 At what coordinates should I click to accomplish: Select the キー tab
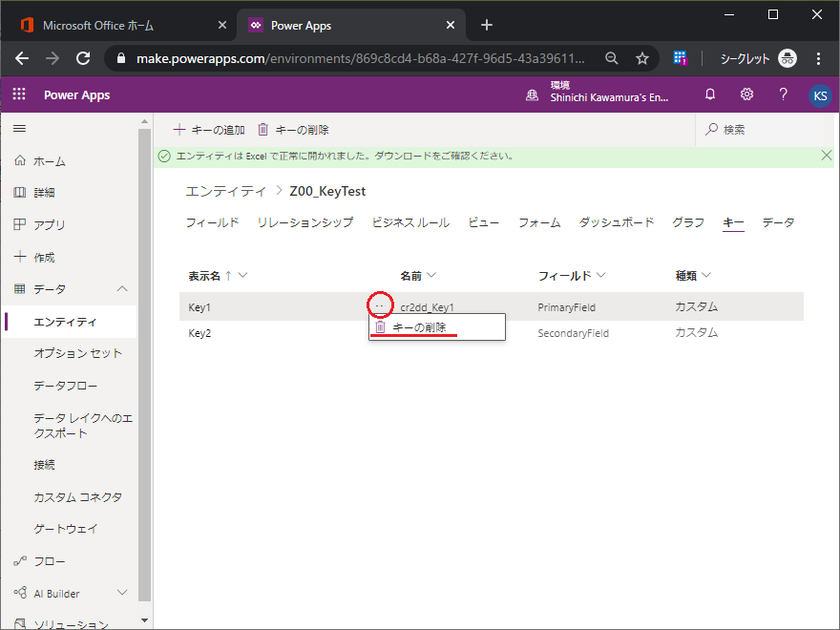[x=733, y=222]
